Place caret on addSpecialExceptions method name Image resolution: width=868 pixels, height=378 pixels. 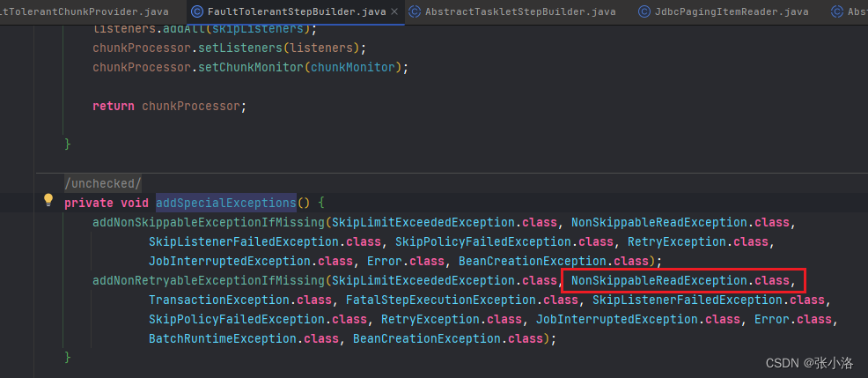[226, 203]
